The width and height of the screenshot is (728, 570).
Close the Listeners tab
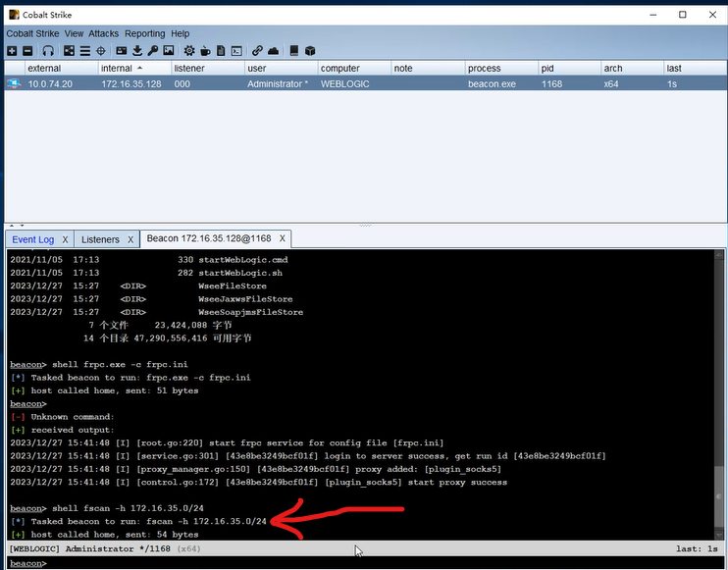click(130, 239)
